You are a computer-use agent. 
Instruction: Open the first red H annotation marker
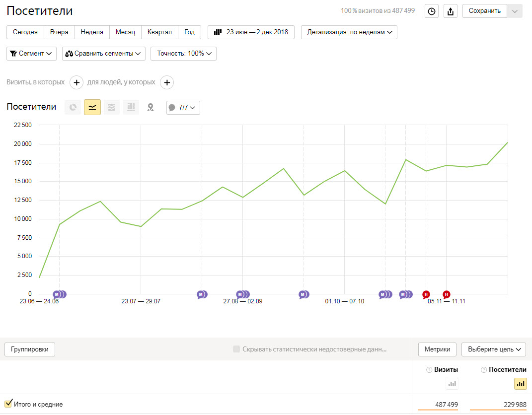(426, 295)
